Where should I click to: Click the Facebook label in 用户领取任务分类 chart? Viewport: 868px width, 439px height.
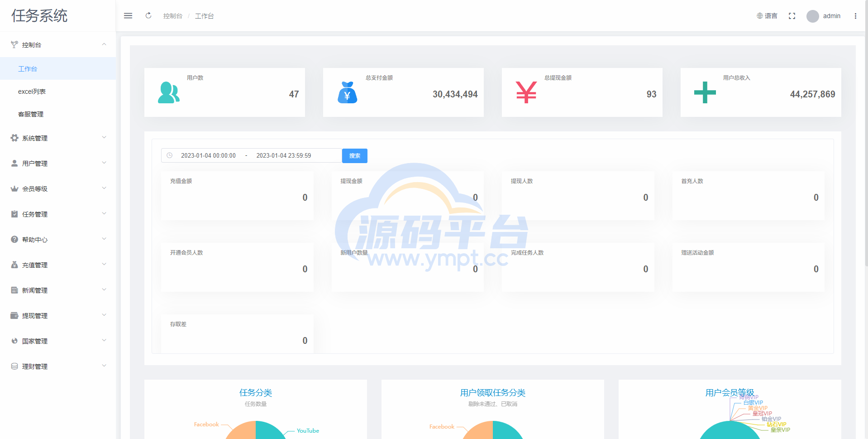[442, 427]
